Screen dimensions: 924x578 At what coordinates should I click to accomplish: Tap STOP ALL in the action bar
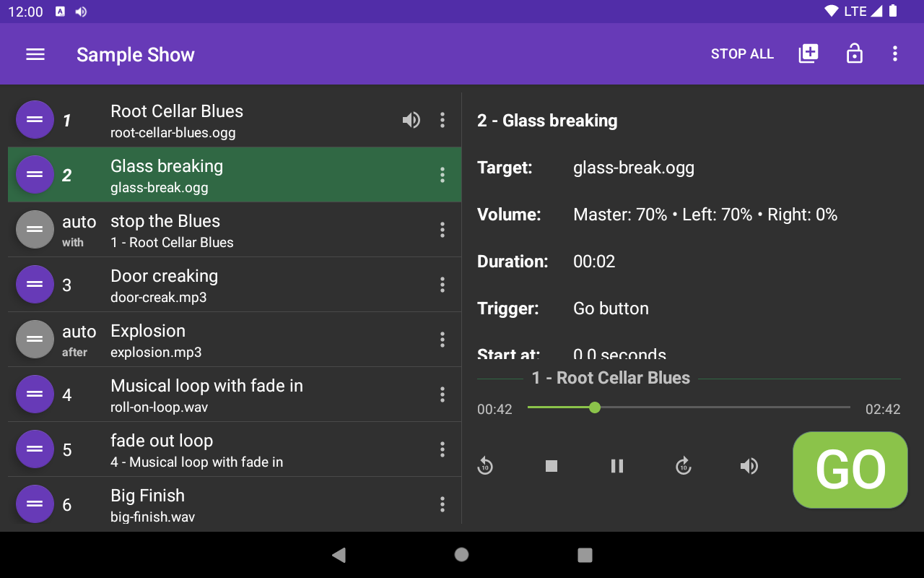coord(742,53)
